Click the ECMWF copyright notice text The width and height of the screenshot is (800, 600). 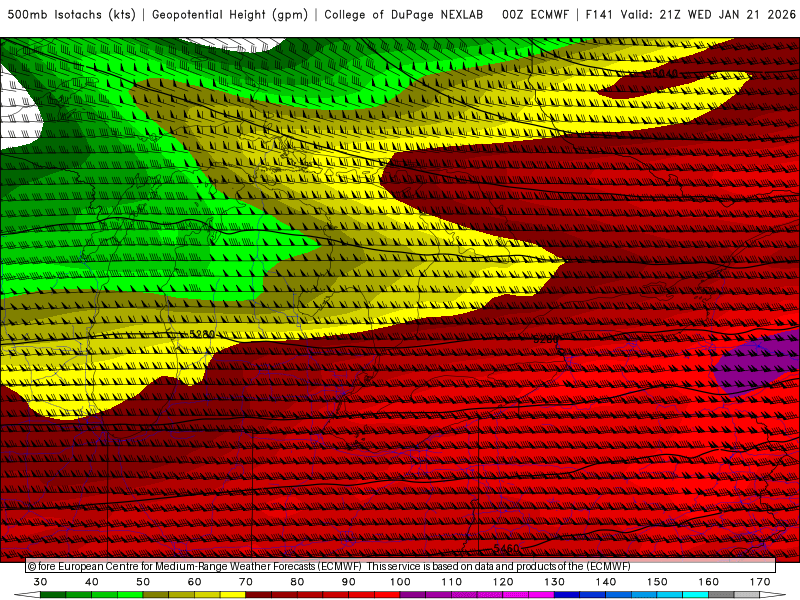[x=329, y=566]
